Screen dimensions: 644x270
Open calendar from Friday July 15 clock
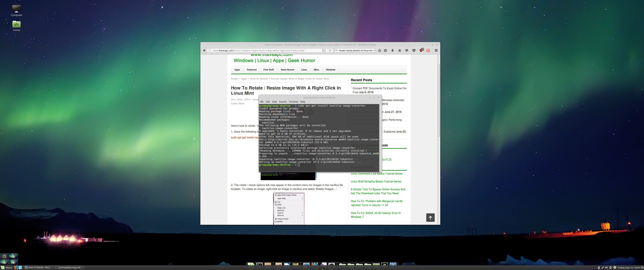(628, 268)
